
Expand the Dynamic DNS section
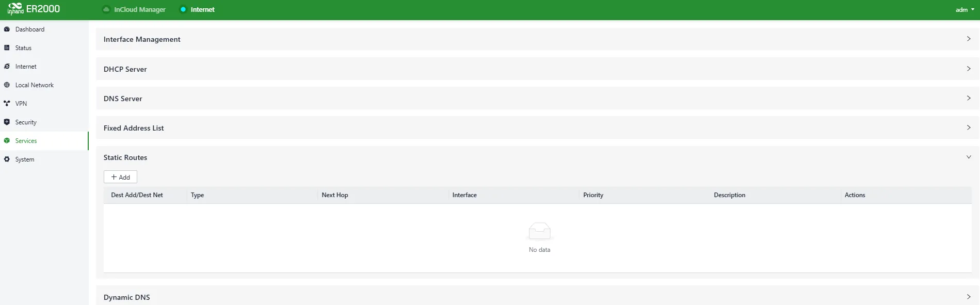[x=969, y=297]
